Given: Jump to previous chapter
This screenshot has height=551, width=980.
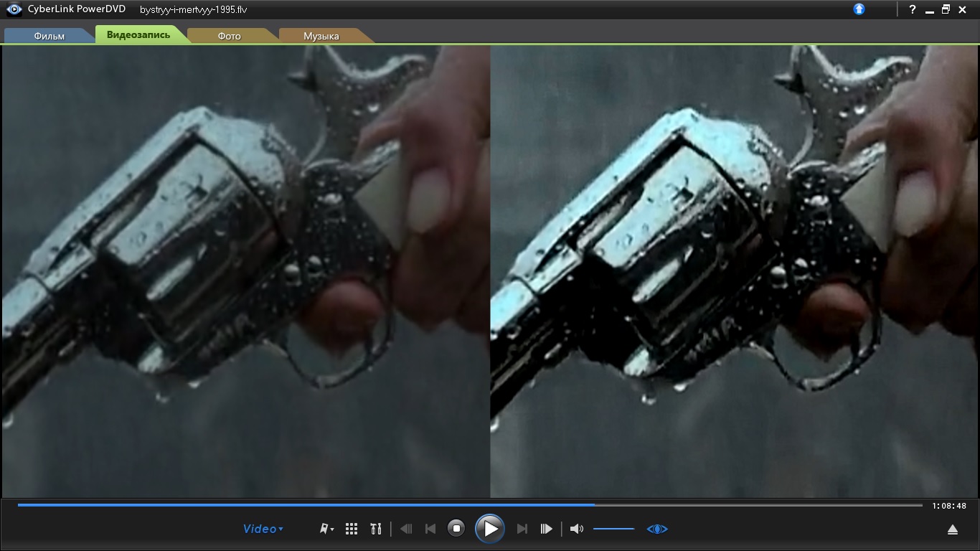Looking at the screenshot, I should (x=430, y=529).
